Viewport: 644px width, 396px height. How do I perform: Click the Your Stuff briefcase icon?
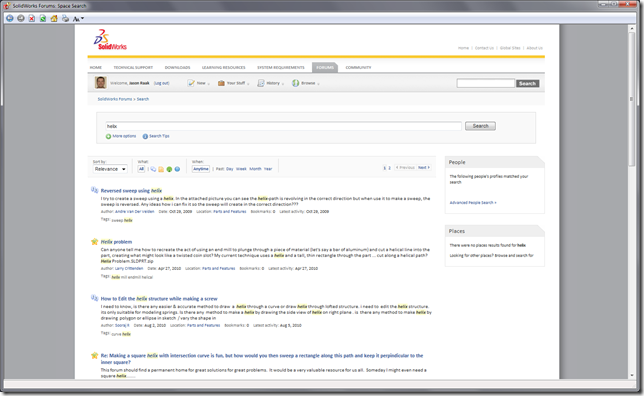pos(221,83)
